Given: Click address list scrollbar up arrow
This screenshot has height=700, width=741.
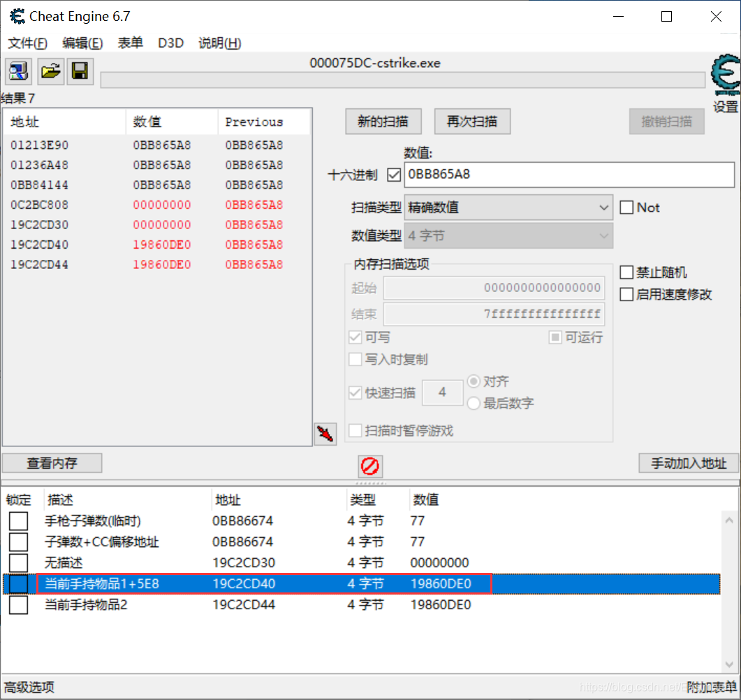Looking at the screenshot, I should pos(729,520).
